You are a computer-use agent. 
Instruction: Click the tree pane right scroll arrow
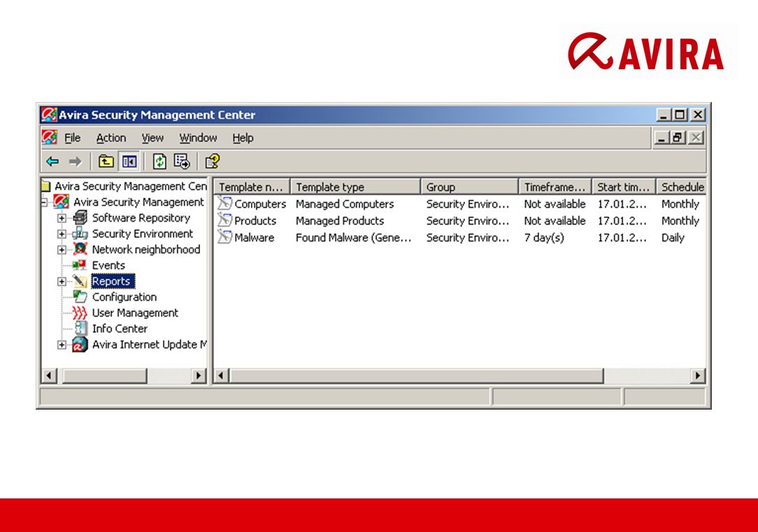[x=198, y=375]
